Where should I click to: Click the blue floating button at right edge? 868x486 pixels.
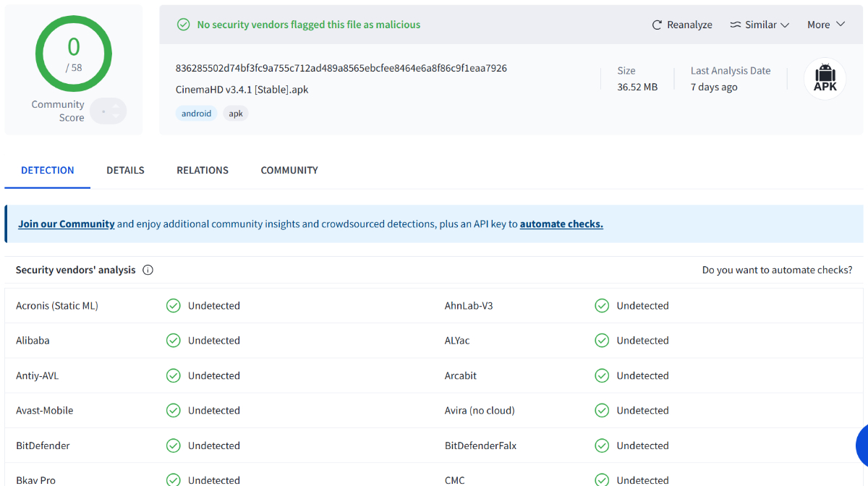pos(862,445)
